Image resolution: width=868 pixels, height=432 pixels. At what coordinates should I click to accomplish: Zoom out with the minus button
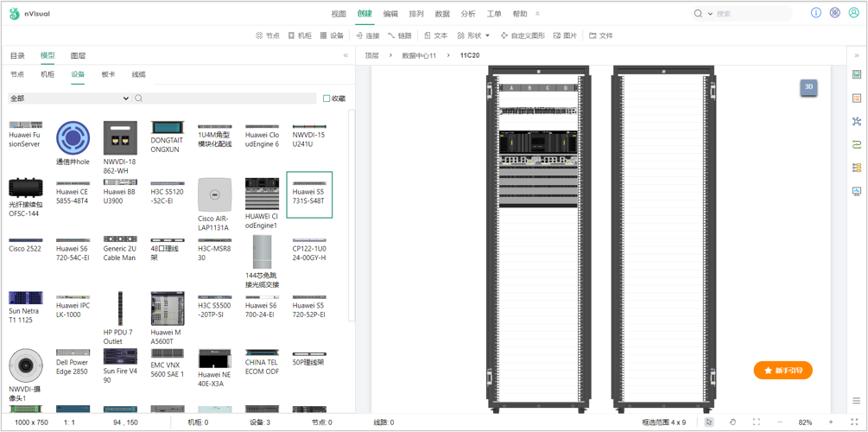(x=780, y=422)
